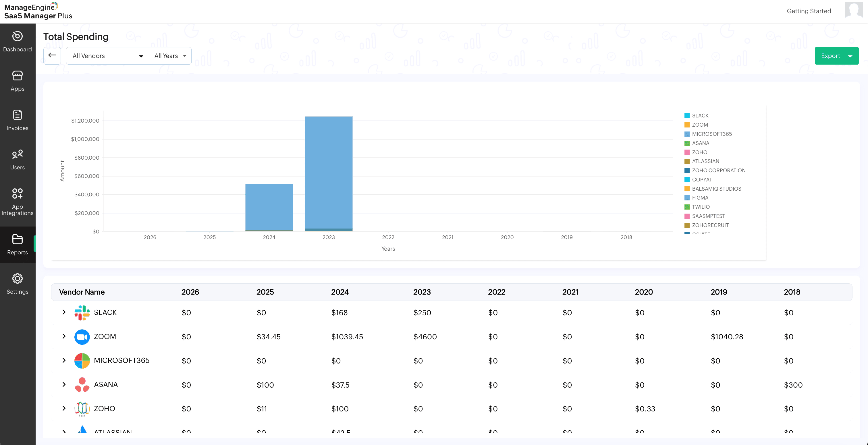The height and width of the screenshot is (445, 868).
Task: Click Slack's 2024 amount $168
Action: pos(339,313)
